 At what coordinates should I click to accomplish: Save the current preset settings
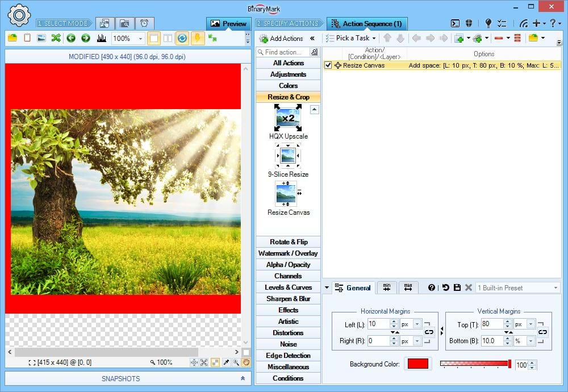[x=457, y=287]
